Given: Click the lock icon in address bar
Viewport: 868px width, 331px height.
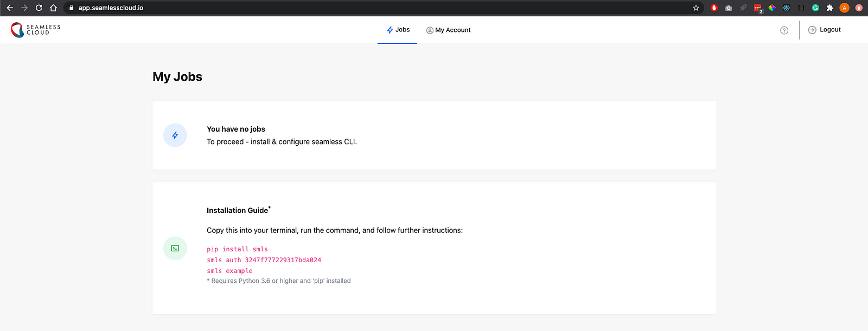Looking at the screenshot, I should pyautogui.click(x=71, y=8).
